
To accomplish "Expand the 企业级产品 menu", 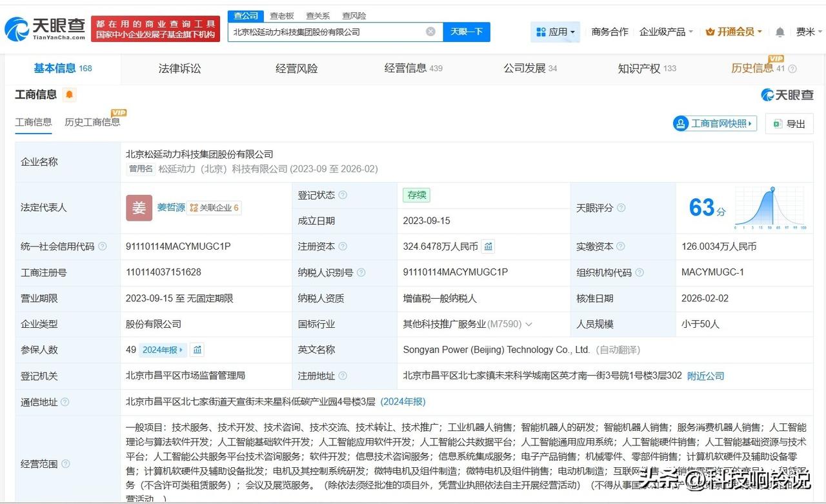I will (x=666, y=32).
